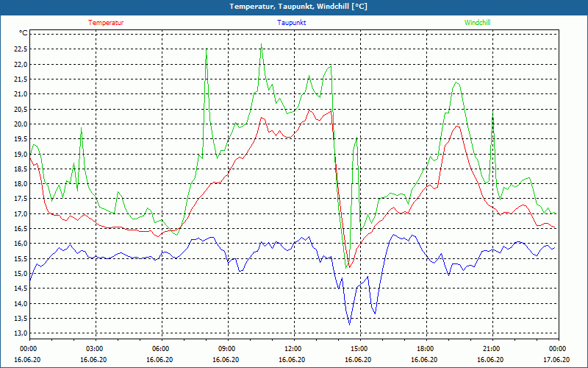Click the 22,5 y-axis value
Image resolution: width=588 pixels, height=368 pixels.
click(x=21, y=49)
